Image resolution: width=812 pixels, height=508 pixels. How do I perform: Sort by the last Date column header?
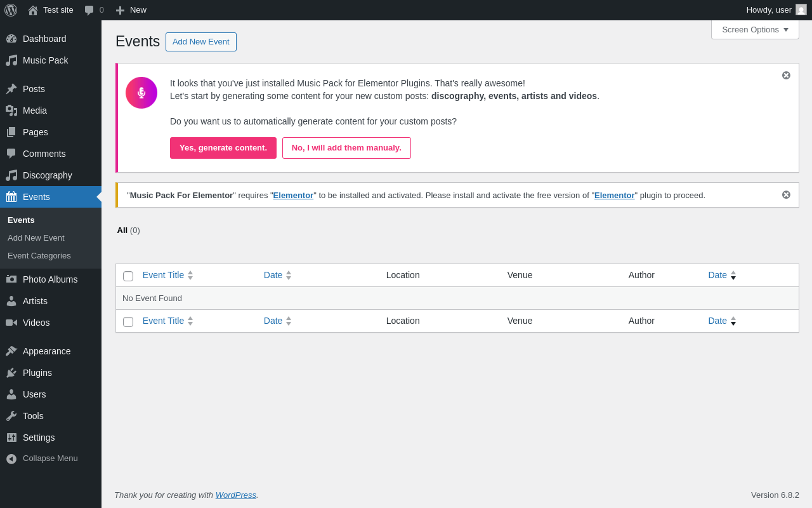[x=722, y=275]
